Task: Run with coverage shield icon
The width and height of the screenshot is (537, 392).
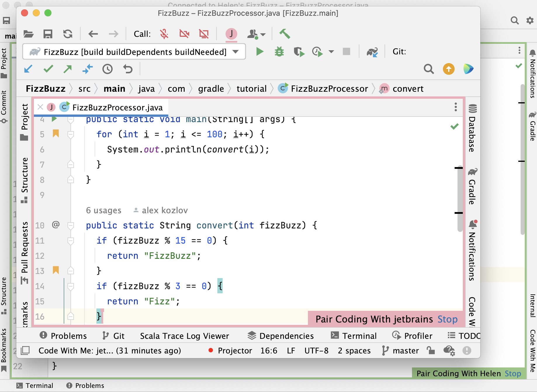Action: pos(299,52)
